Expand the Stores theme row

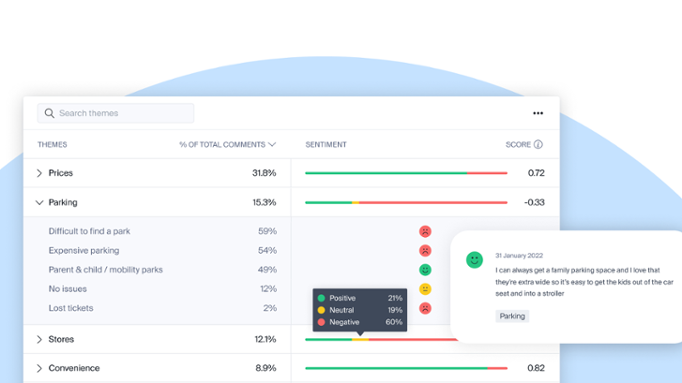click(x=39, y=340)
